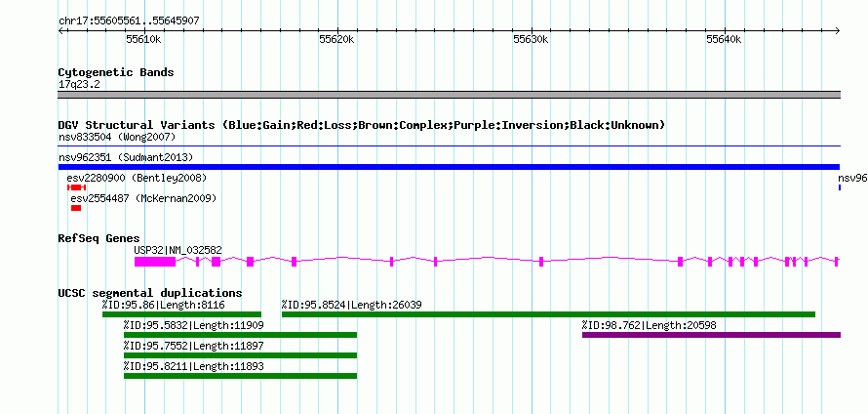Click the thin blue nsv833504 variant line
The width and height of the screenshot is (868, 414).
click(450, 146)
